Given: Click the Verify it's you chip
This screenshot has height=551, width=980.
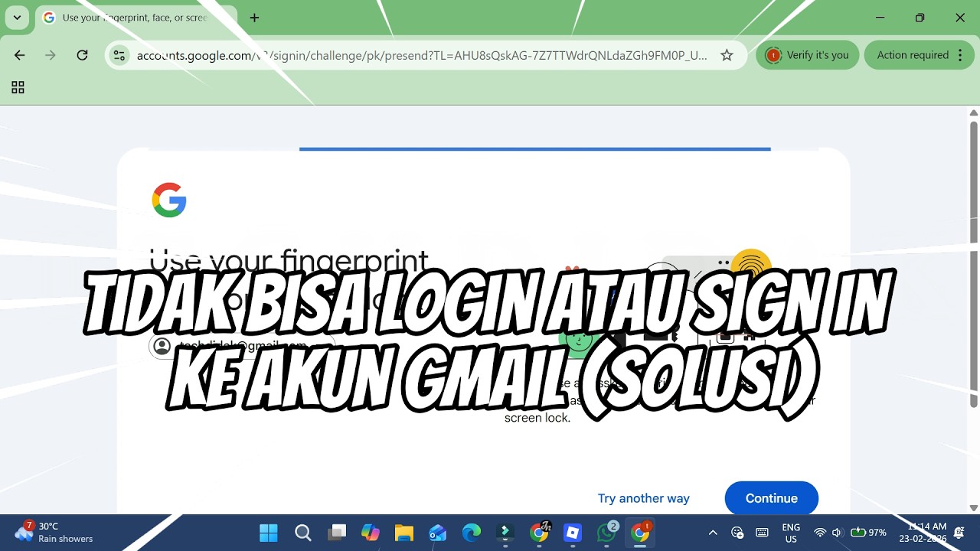Looking at the screenshot, I should click(x=808, y=55).
